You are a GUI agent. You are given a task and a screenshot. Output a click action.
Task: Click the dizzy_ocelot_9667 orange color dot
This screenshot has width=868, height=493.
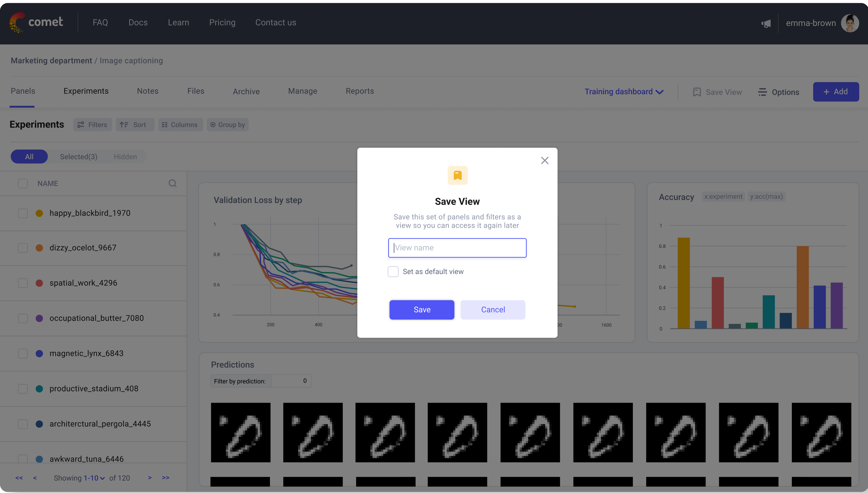coord(39,247)
